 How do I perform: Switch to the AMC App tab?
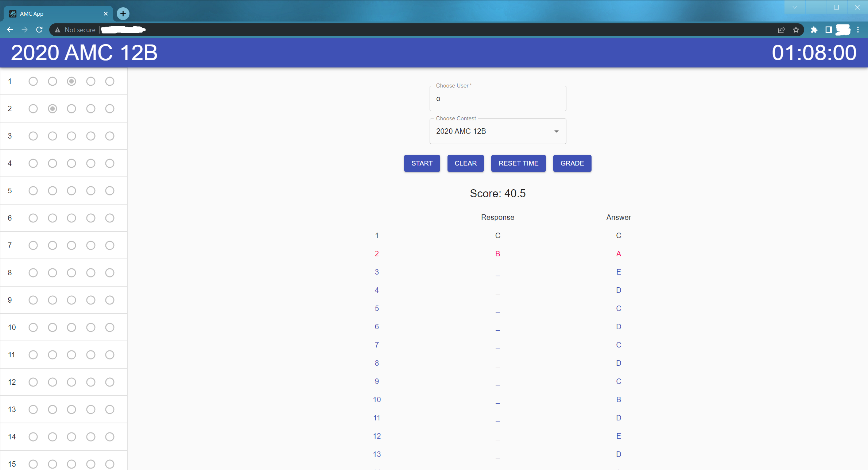tap(55, 14)
